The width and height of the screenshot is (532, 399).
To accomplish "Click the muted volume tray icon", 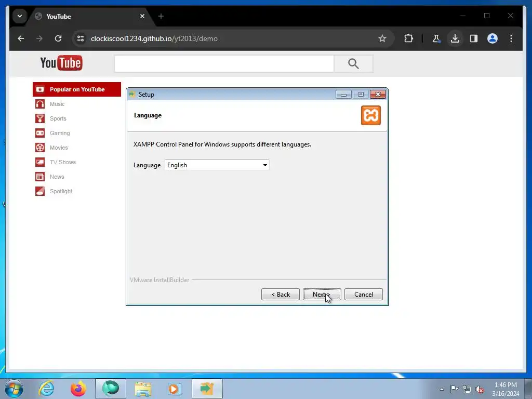I will coord(480,389).
